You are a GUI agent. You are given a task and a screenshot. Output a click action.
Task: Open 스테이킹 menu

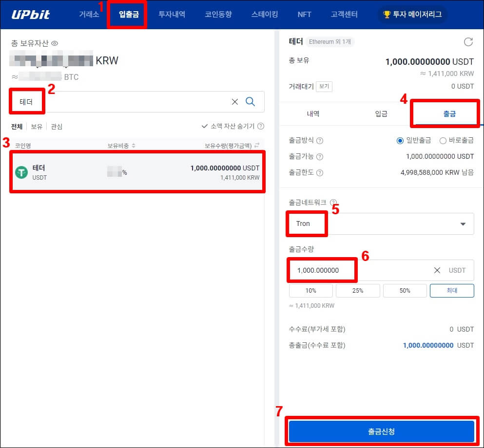[265, 15]
